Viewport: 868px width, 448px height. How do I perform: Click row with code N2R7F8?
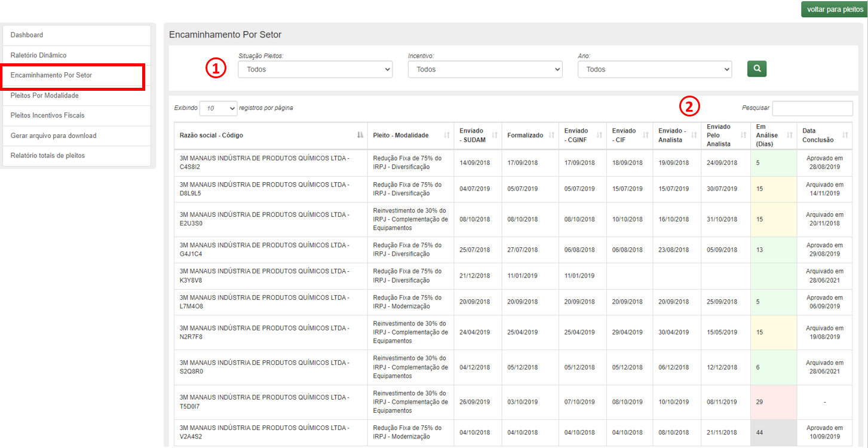[513, 333]
